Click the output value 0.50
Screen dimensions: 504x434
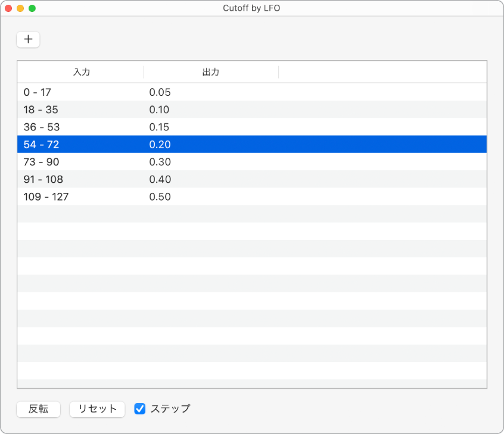tap(160, 196)
